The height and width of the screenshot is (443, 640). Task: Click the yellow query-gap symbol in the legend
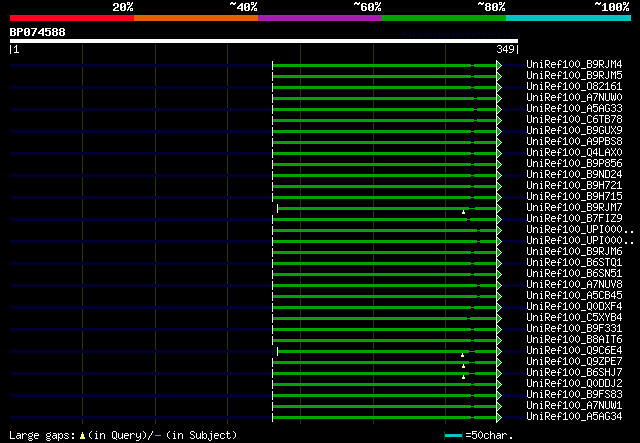pos(82,436)
